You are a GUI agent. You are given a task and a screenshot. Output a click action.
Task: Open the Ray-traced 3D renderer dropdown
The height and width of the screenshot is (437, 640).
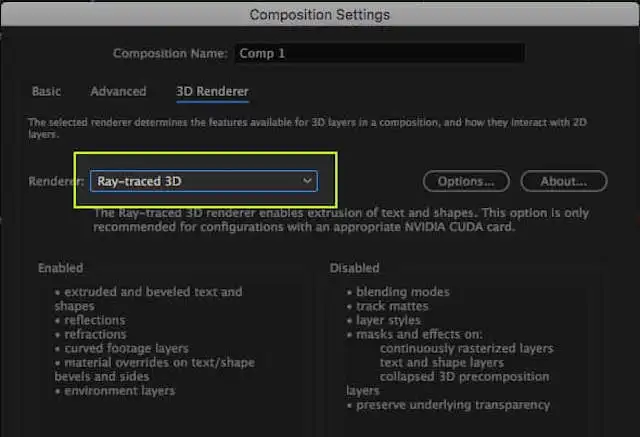204,181
